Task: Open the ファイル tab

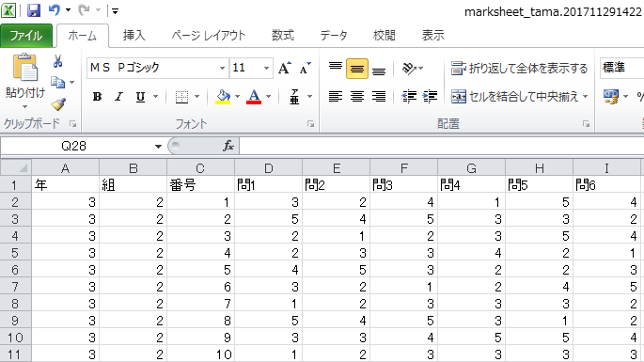Action: click(x=26, y=36)
